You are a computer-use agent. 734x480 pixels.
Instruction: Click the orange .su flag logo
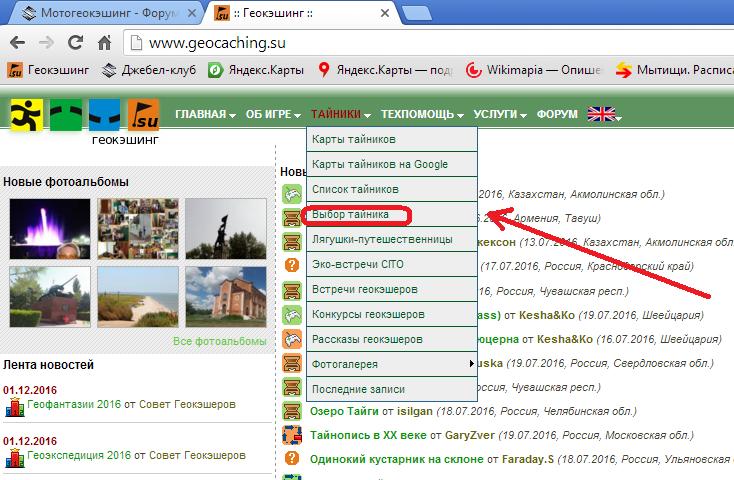tap(143, 115)
